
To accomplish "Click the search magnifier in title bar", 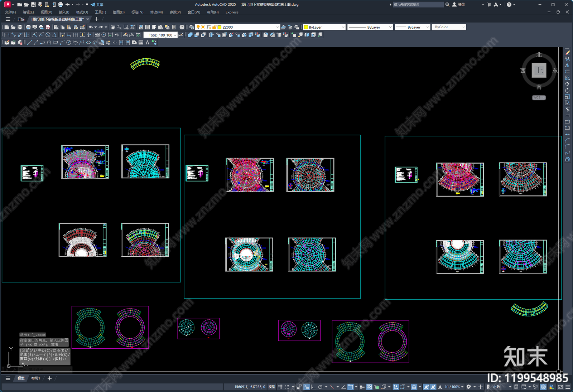I will [447, 5].
